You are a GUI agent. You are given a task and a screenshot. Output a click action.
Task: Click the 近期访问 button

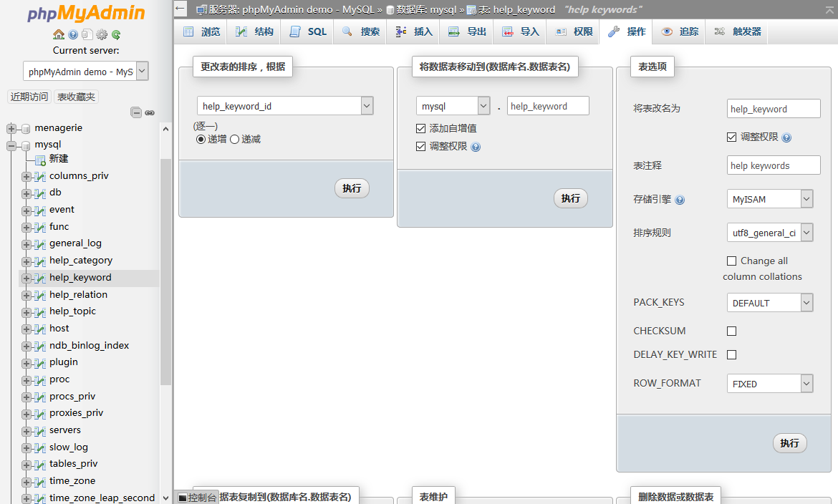[x=29, y=97]
